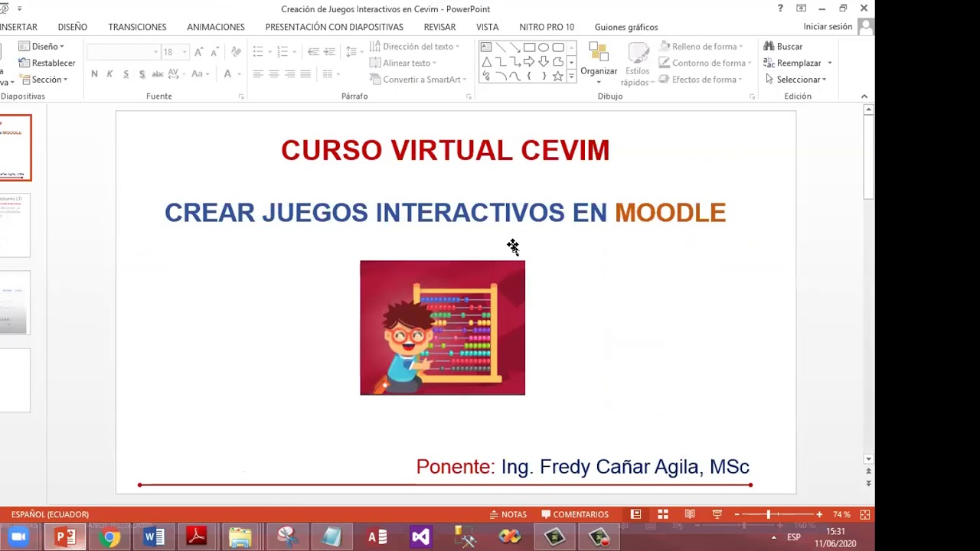
Task: Align paragraph text to the left
Action: pos(258,74)
